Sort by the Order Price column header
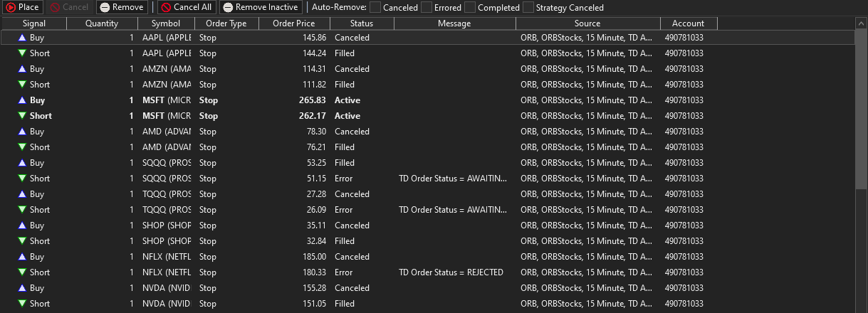 (294, 23)
